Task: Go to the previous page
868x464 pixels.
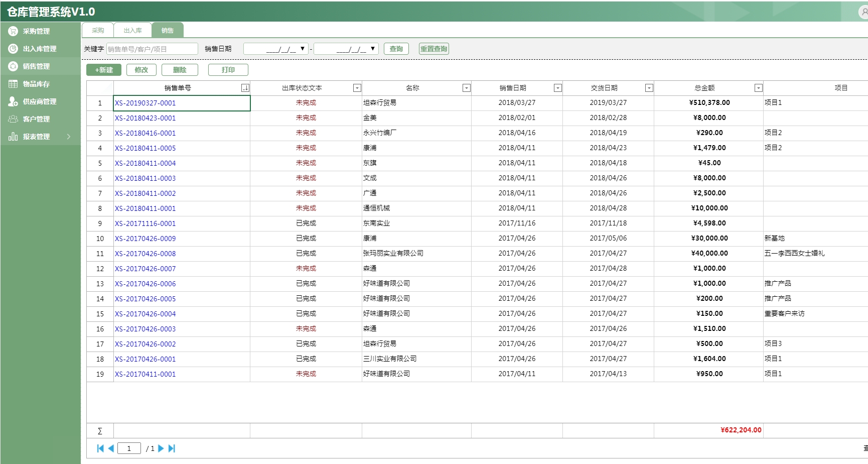Action: (x=111, y=448)
